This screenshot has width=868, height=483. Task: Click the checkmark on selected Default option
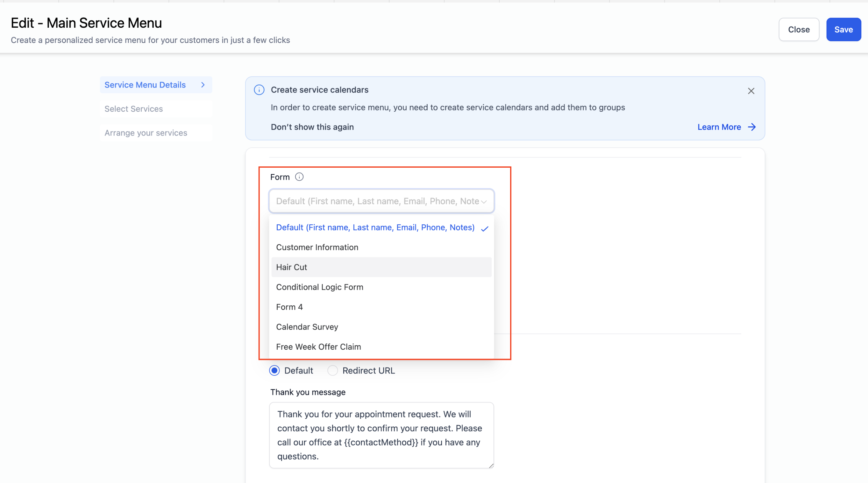(485, 229)
